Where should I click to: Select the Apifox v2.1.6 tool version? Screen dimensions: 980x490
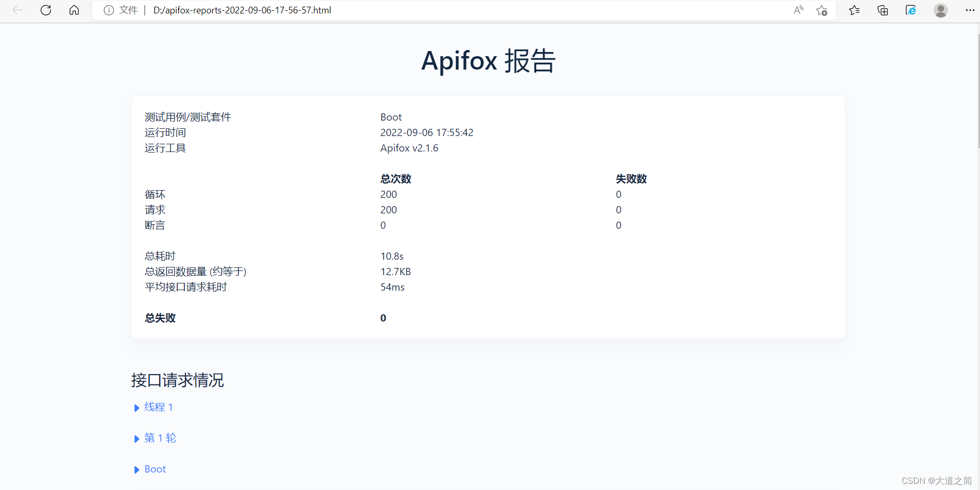[409, 148]
